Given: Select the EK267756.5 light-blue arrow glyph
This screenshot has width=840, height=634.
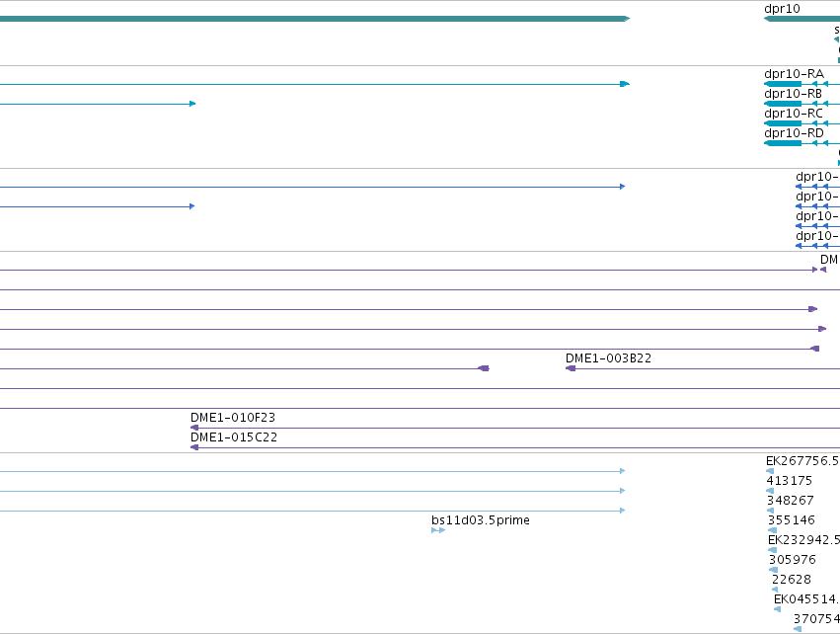Looking at the screenshot, I should 770,471.
